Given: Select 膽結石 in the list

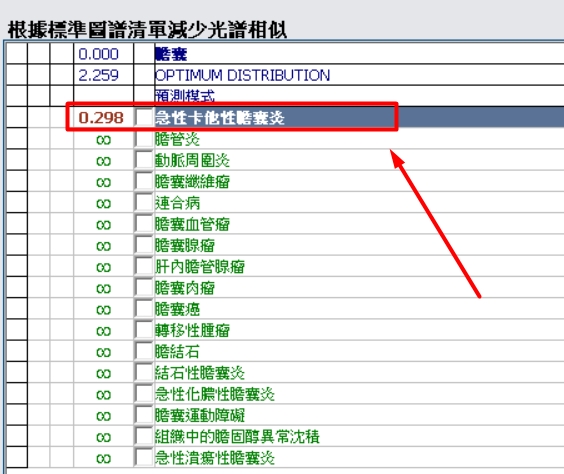Looking at the screenshot, I should click(x=177, y=351).
